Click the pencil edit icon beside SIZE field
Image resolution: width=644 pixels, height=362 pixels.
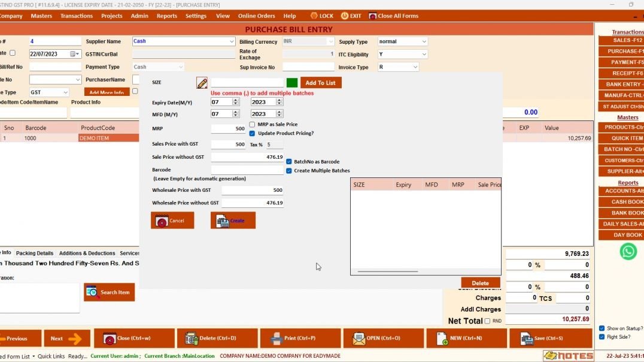pos(202,82)
